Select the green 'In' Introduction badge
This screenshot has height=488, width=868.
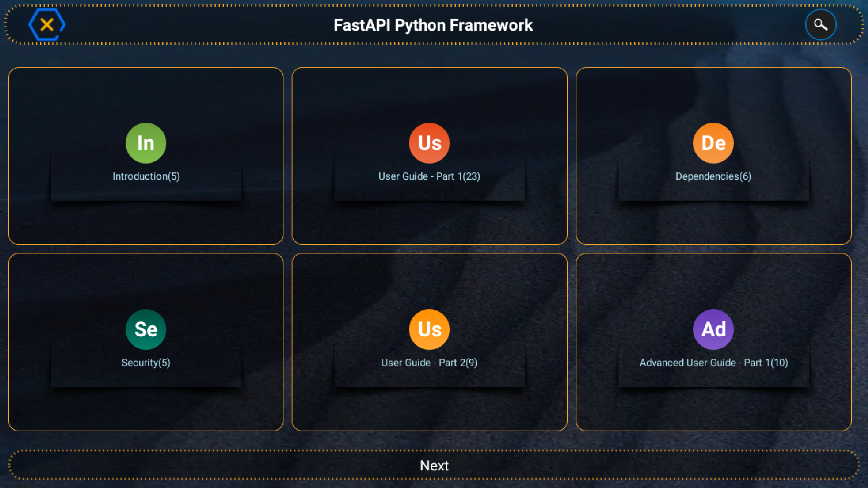(146, 143)
